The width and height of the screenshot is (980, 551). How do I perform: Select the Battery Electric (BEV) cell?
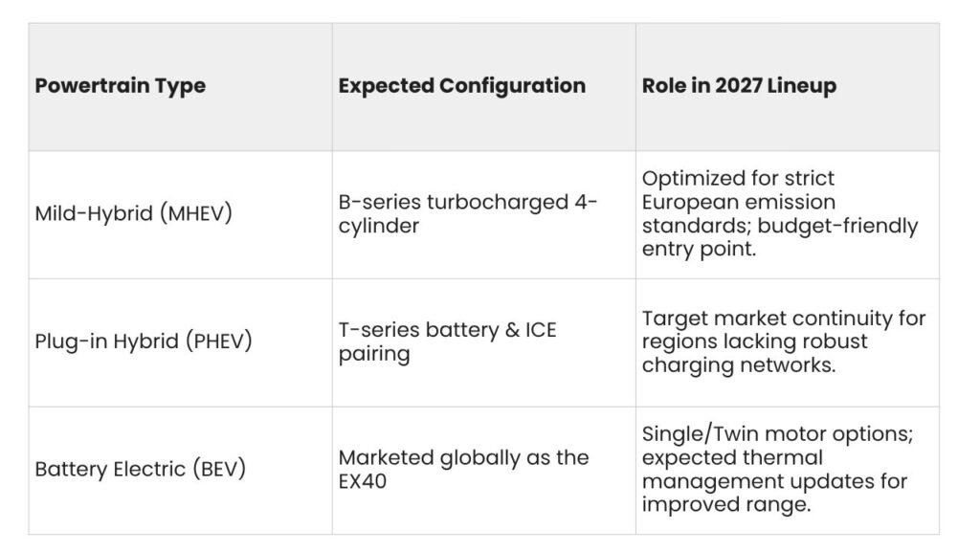pos(180,471)
